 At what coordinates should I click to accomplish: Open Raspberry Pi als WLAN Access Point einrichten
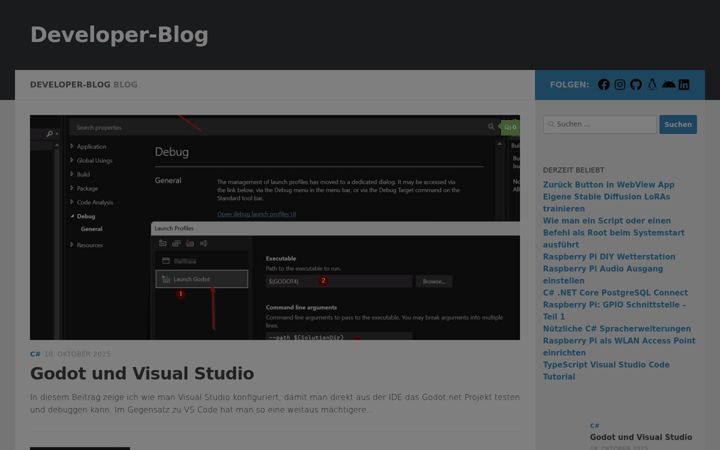(x=619, y=347)
